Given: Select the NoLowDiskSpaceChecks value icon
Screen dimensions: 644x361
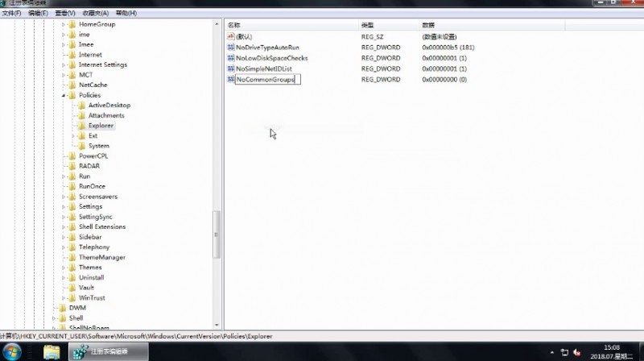Looking at the screenshot, I should (x=230, y=58).
